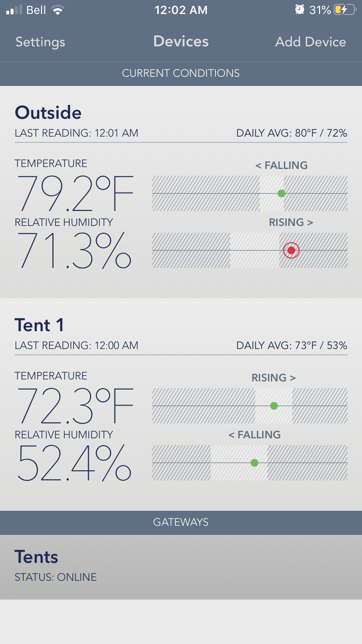Screen dimensions: 362x644
Task: Tap the Devices title
Action: tap(181, 42)
